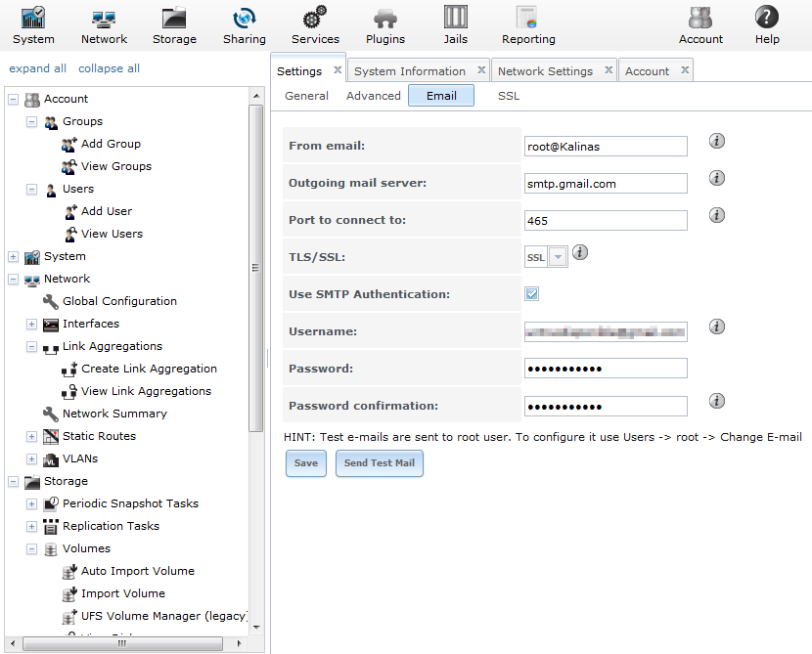Uncheck Use SMTP Authentication checkbox

pyautogui.click(x=532, y=294)
